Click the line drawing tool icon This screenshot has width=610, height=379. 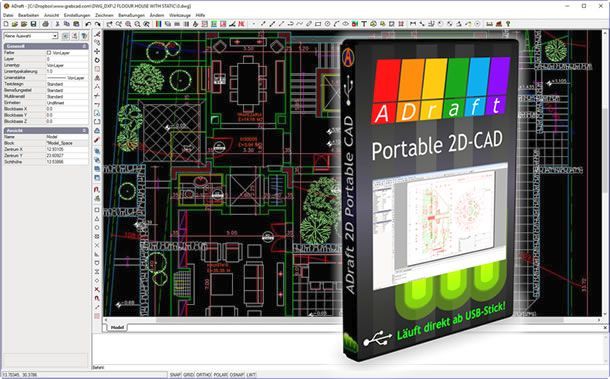click(x=263, y=24)
